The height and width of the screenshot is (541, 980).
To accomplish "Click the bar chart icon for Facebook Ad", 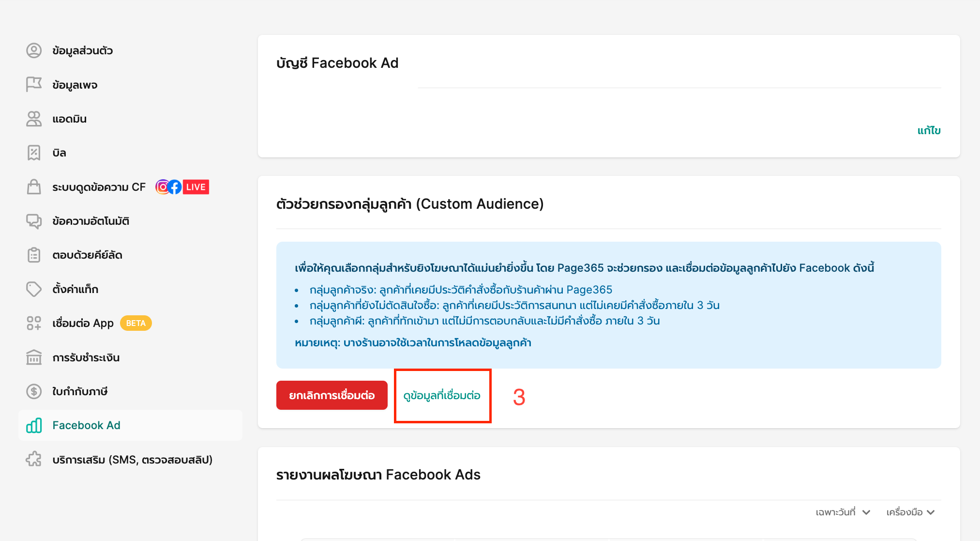I will click(x=34, y=425).
